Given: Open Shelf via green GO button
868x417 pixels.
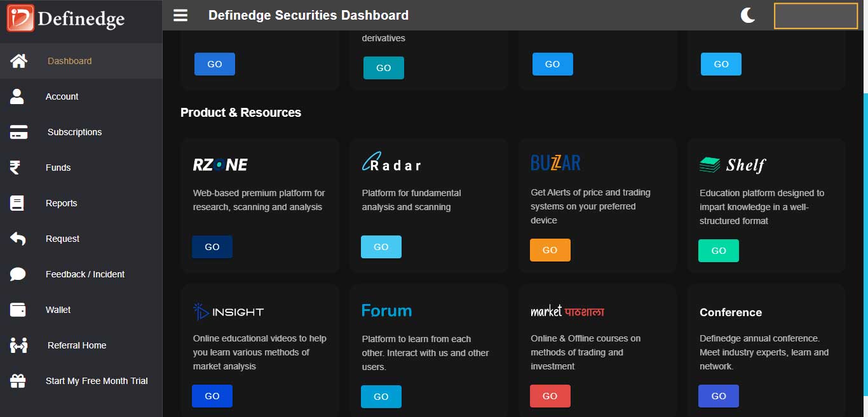Looking at the screenshot, I should point(719,251).
